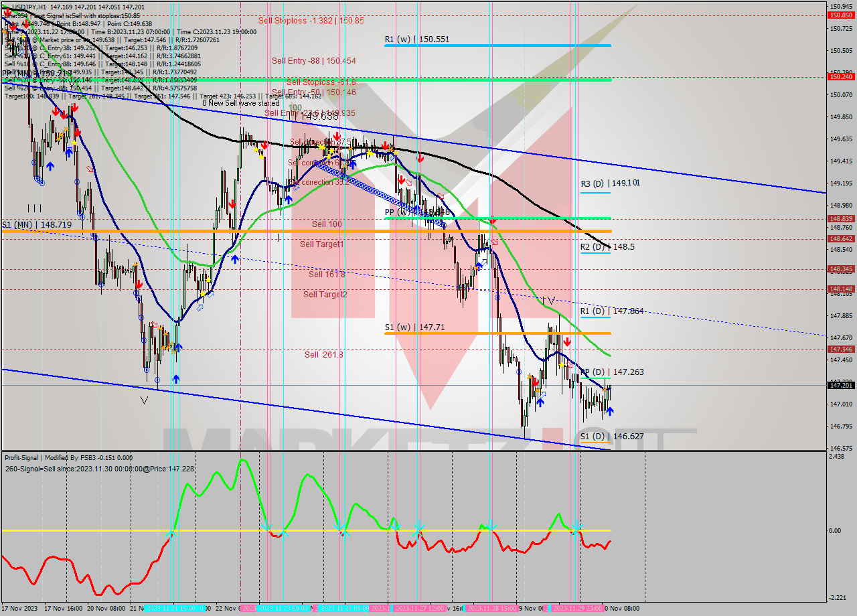The height and width of the screenshot is (616, 857).
Task: Select the '20 Nov 08:00' time axis label
Action: pos(106,609)
